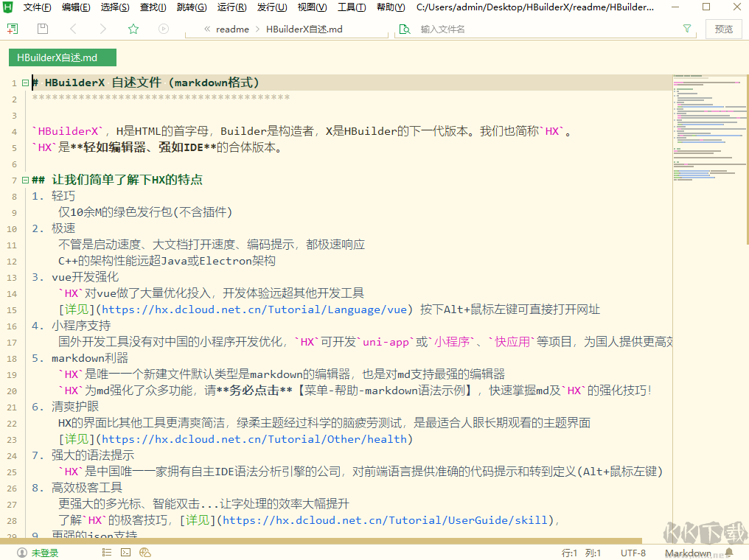Screen dimensions: 749x560
Task: Click the 行:1 列:1 cursor position
Action: point(582,553)
